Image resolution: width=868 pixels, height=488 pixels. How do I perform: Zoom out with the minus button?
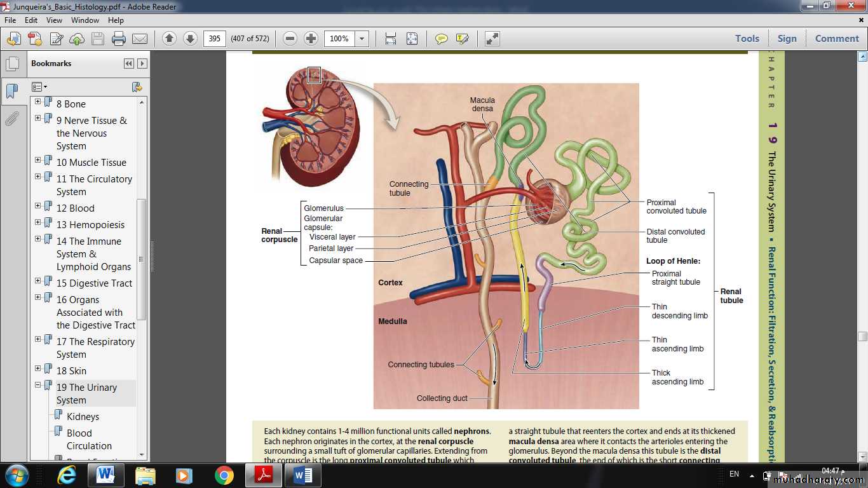click(290, 39)
